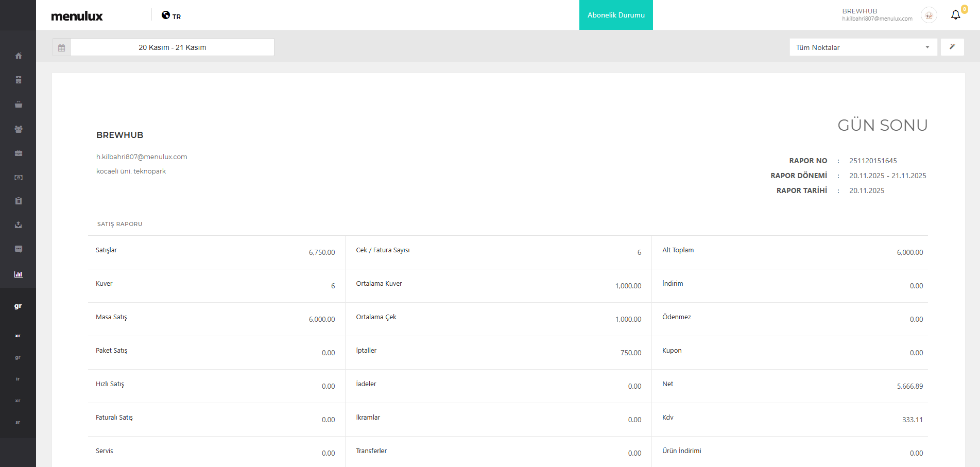
Task: Click the upload tray icon in sidebar
Action: (x=19, y=225)
